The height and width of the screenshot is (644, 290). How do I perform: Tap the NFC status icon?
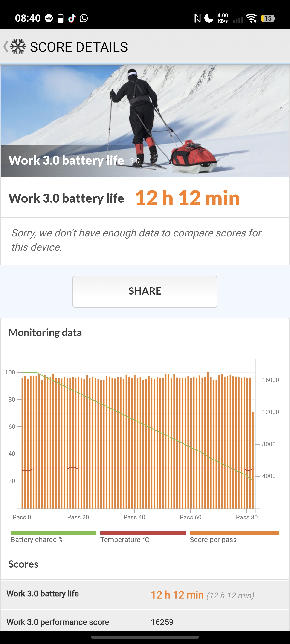[197, 18]
